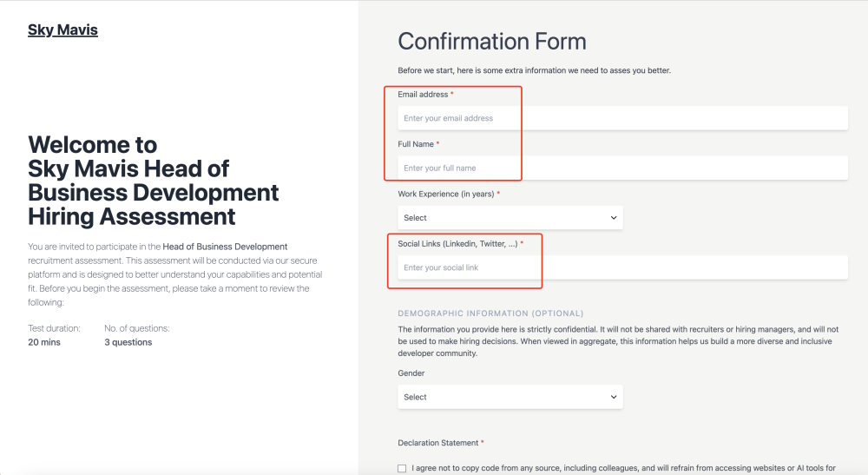The height and width of the screenshot is (475, 868).
Task: Click the social link input field
Action: (x=622, y=267)
